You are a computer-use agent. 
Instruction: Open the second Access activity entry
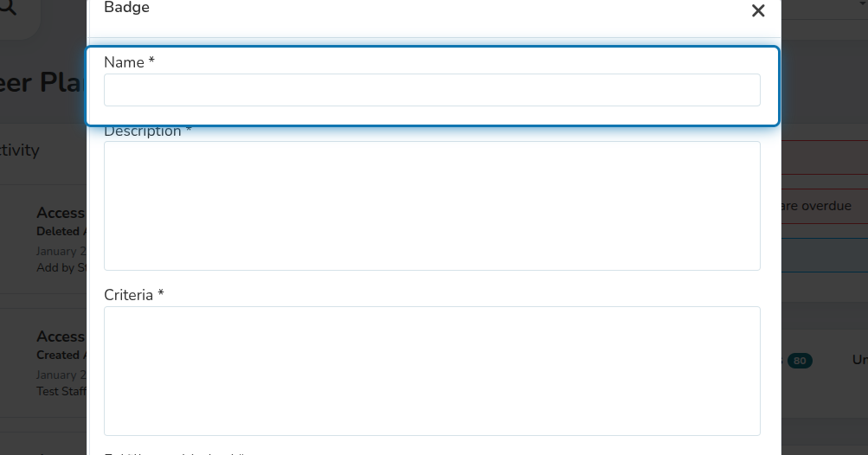pos(61,336)
